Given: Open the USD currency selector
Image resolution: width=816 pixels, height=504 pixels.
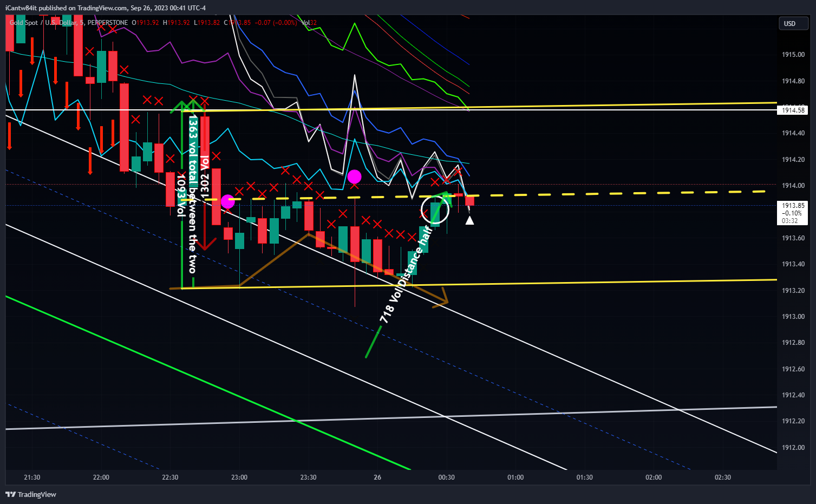Looking at the screenshot, I should [x=793, y=23].
